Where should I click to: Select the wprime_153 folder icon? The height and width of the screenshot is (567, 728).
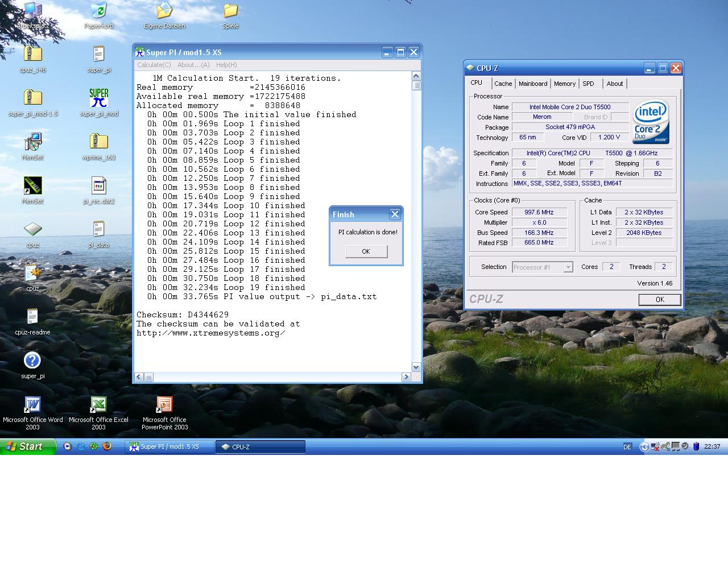coord(98,142)
